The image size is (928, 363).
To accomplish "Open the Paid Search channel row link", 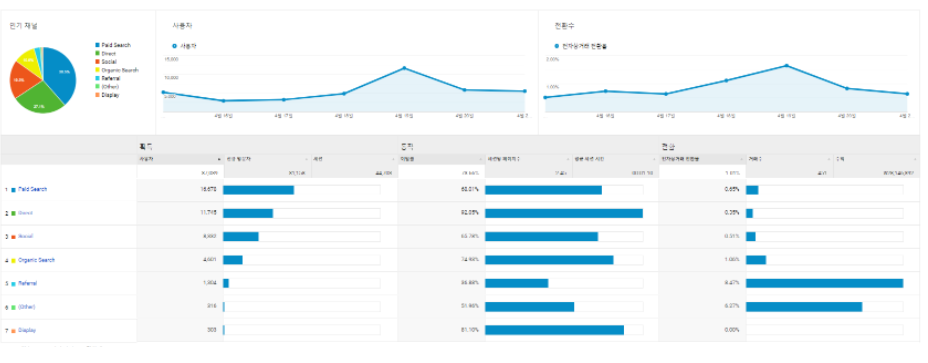I will (33, 189).
